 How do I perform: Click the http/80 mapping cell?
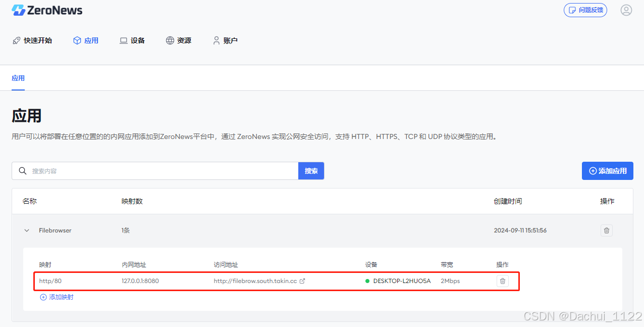point(50,281)
